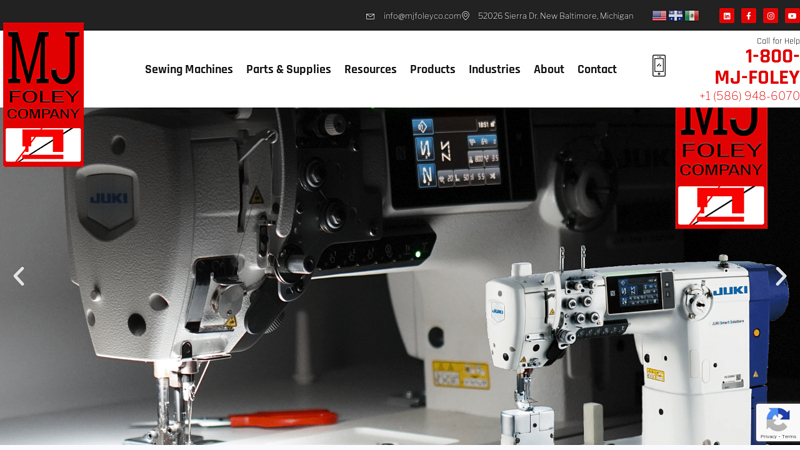Click the 1-800-MJ-FOLEY phone number
800x450 pixels.
(757, 66)
